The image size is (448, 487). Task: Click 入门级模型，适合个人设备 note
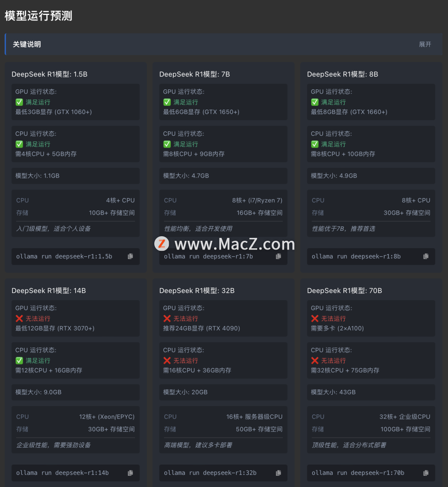54,229
